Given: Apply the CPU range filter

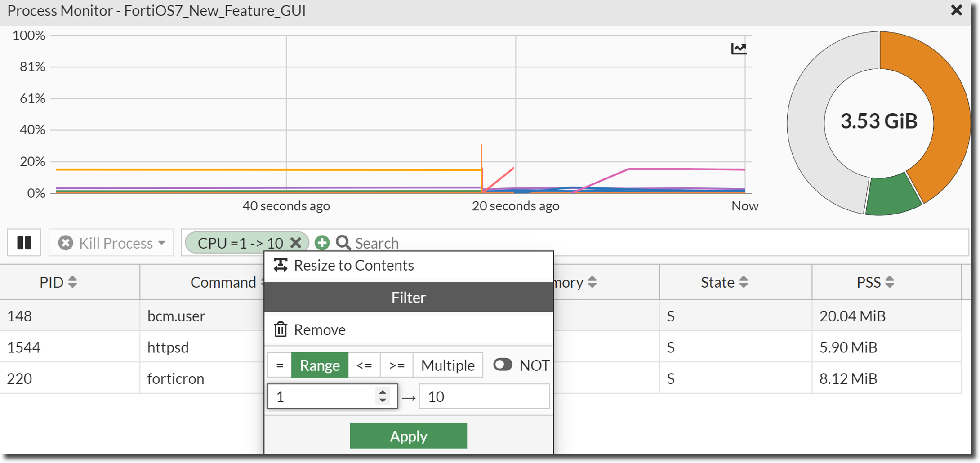Looking at the screenshot, I should [408, 436].
